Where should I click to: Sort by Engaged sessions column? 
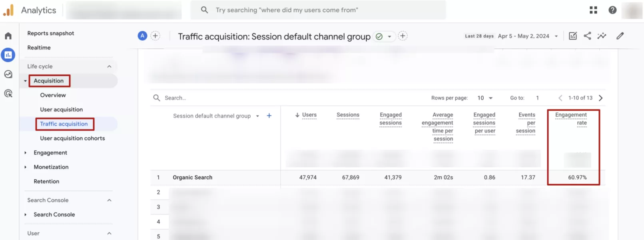[391, 119]
